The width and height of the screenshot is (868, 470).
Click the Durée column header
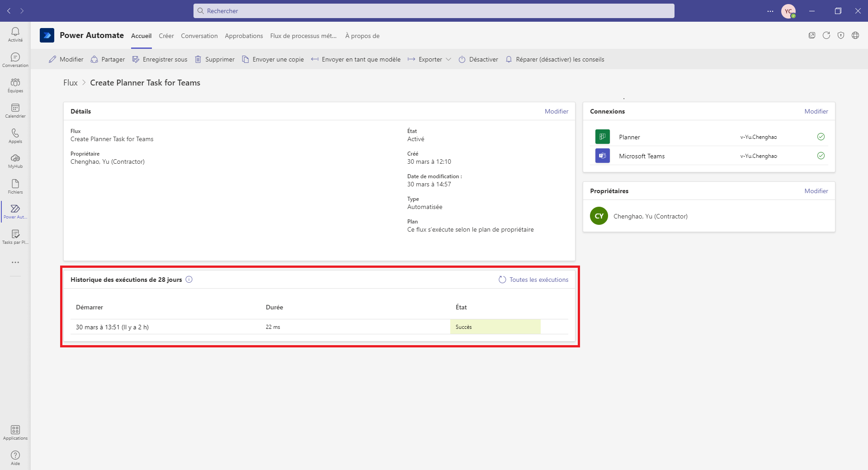point(274,307)
